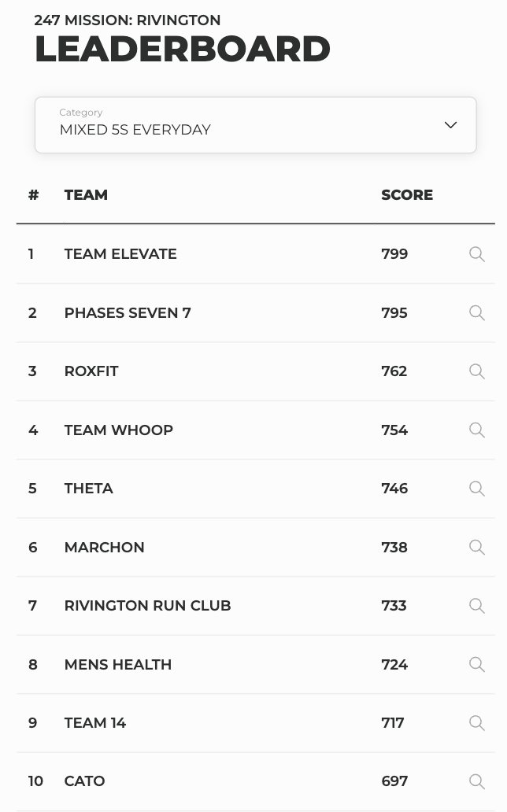Select the Team Elevate team name
Screen dimensions: 507x812
click(120, 253)
